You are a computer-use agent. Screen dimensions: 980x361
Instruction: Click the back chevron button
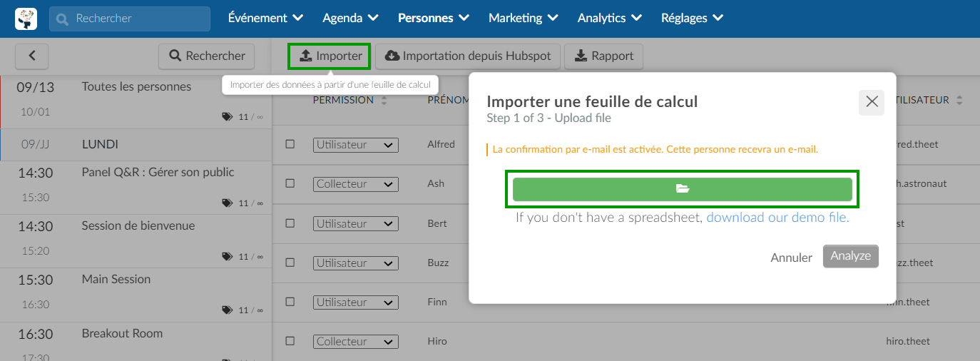tap(31, 56)
